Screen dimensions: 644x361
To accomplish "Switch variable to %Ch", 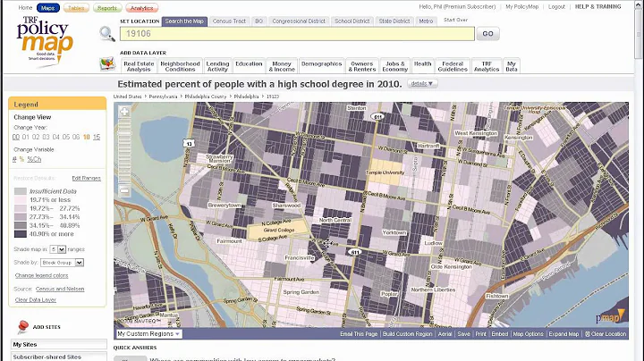I will (x=34, y=159).
